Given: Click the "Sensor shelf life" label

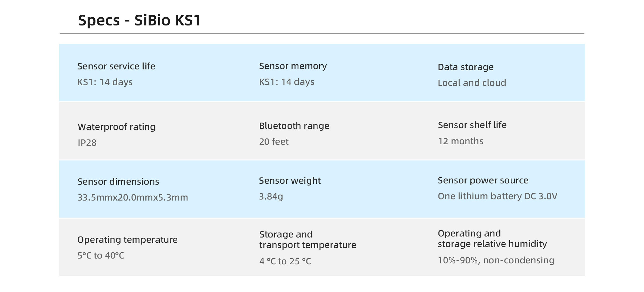Looking at the screenshot, I should [x=472, y=125].
